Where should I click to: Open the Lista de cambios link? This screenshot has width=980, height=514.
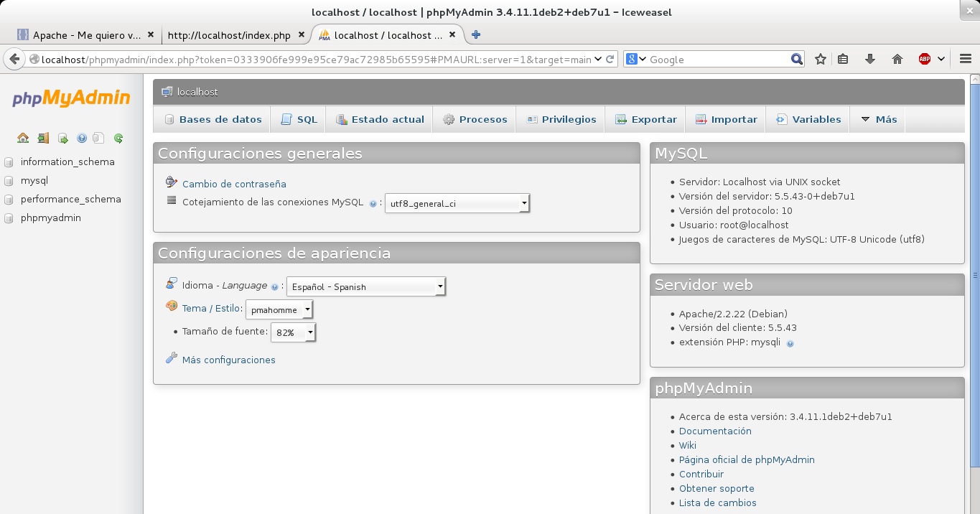(718, 503)
